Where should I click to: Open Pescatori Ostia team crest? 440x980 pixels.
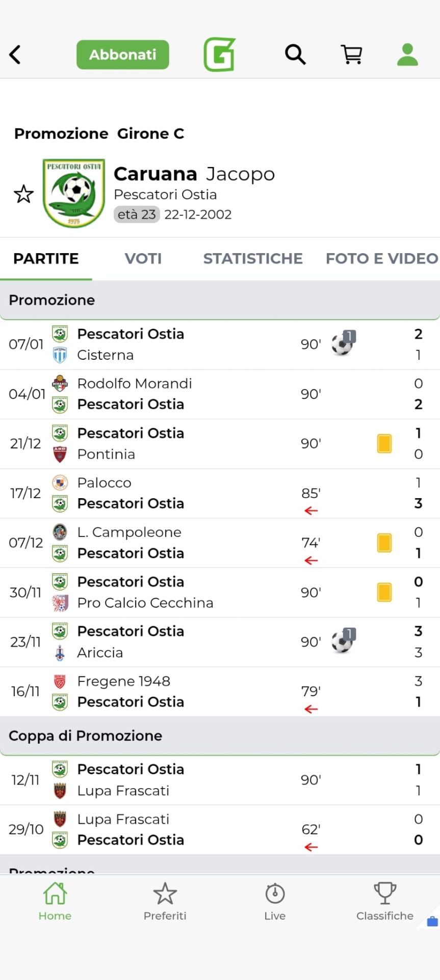point(74,193)
